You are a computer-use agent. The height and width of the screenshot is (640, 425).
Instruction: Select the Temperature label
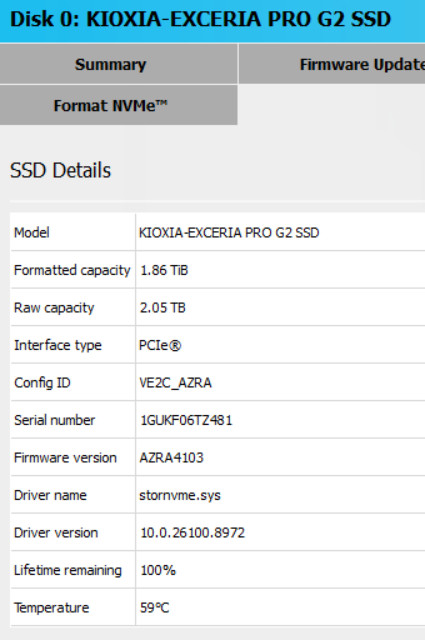[51, 608]
